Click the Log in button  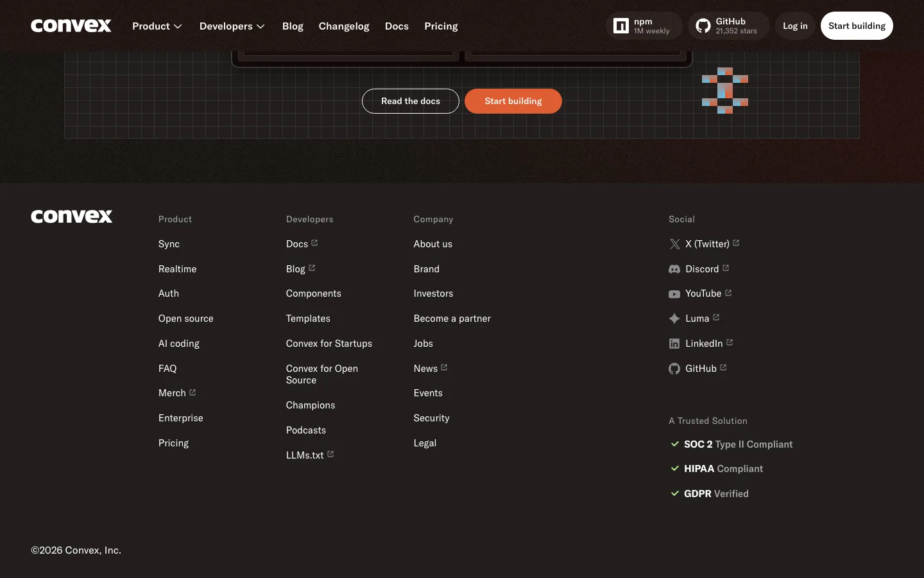[795, 26]
